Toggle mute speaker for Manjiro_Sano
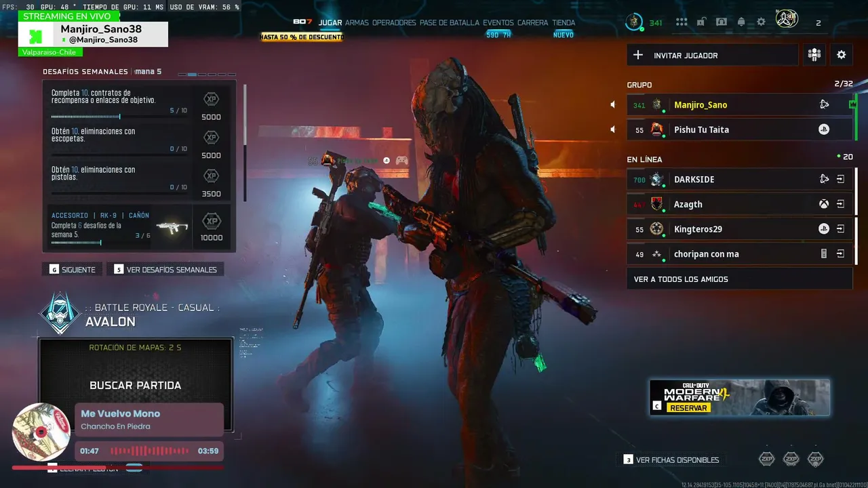Viewport: 868px width, 488px height. (x=613, y=105)
